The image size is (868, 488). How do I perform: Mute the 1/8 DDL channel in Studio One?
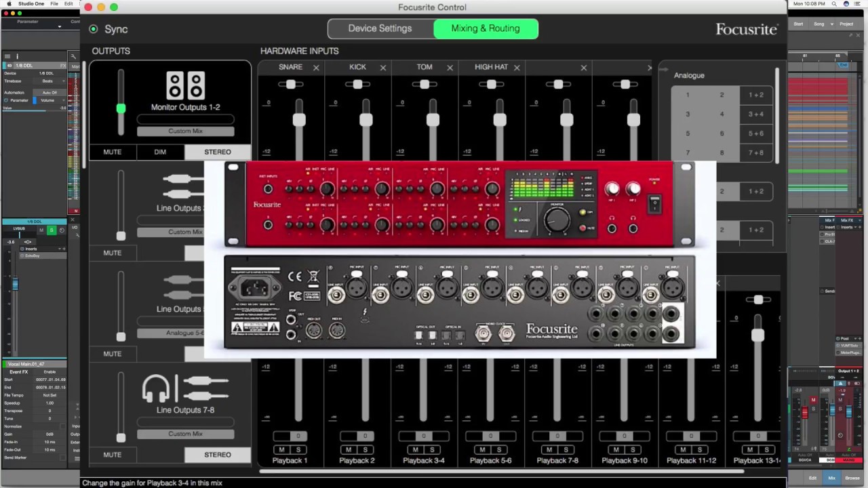coord(41,230)
